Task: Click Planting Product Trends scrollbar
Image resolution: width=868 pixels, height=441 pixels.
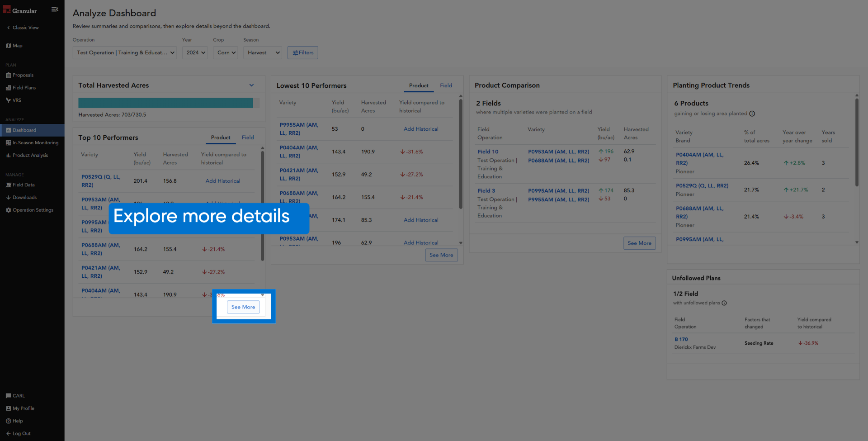Action: coord(857,142)
